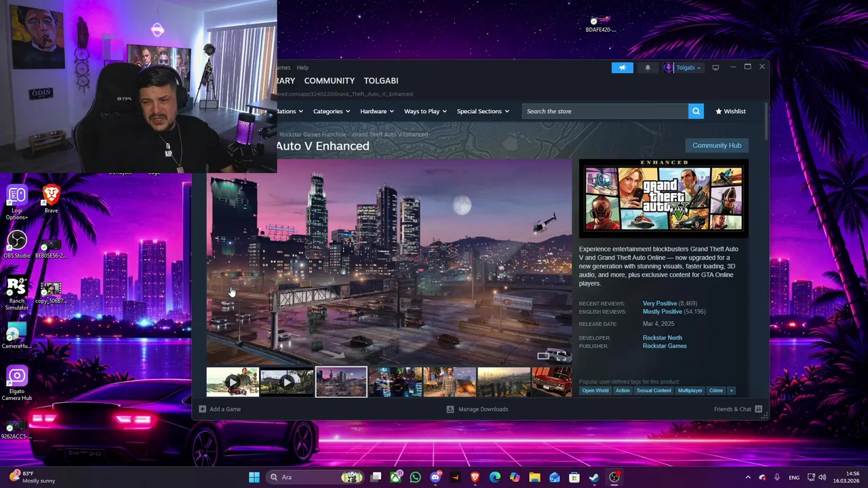Select the Multiplayer tag

tap(690, 390)
